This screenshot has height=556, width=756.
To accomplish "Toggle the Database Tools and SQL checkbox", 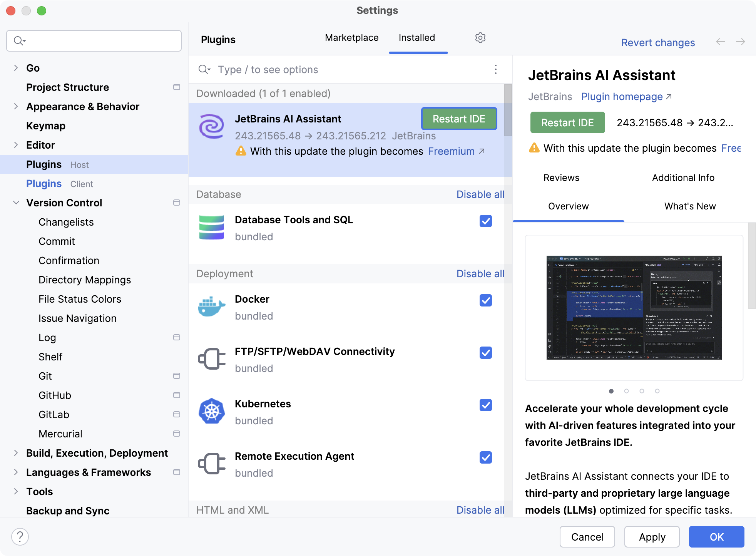I will (x=485, y=221).
